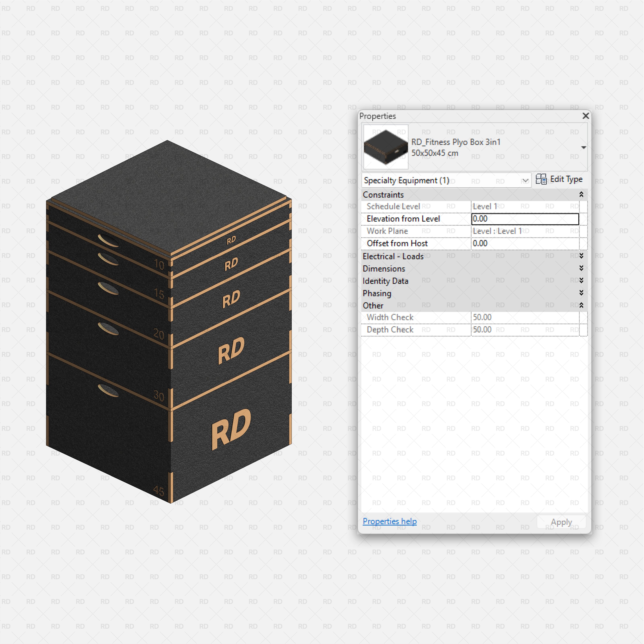The image size is (644, 644).
Task: Click the Work Plane value cell
Action: pyautogui.click(x=525, y=231)
